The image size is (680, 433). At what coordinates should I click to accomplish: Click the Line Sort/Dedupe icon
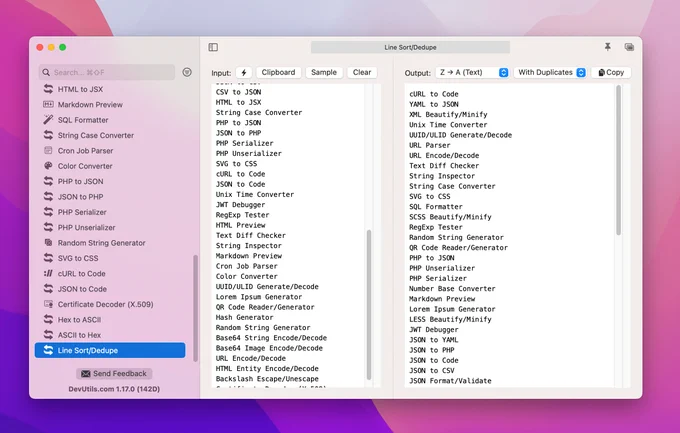tap(48, 350)
